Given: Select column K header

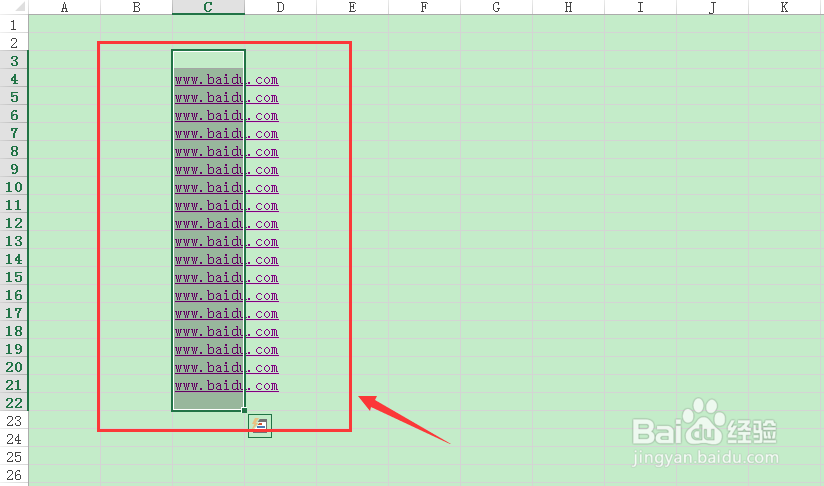Looking at the screenshot, I should click(x=785, y=7).
